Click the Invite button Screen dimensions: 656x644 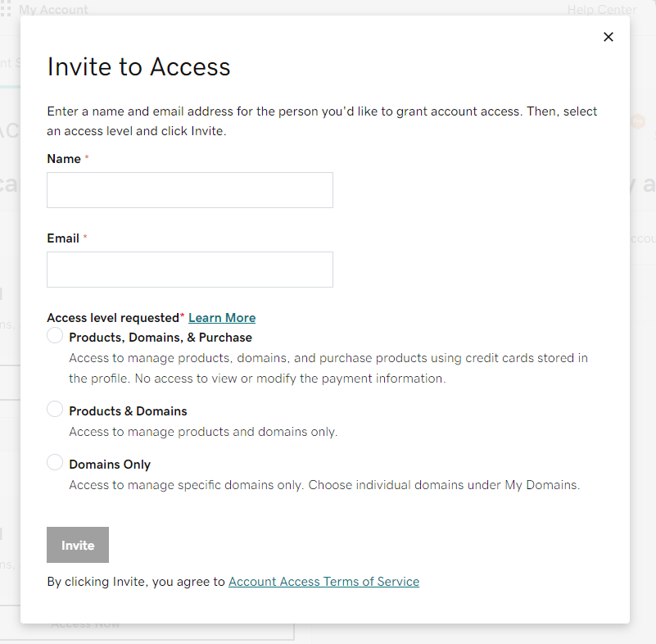click(x=77, y=544)
